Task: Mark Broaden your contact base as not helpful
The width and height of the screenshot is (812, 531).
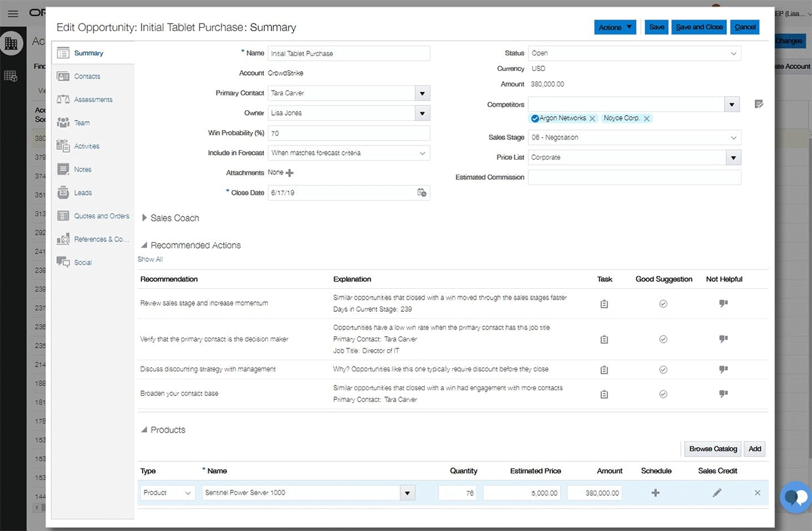Action: (723, 394)
